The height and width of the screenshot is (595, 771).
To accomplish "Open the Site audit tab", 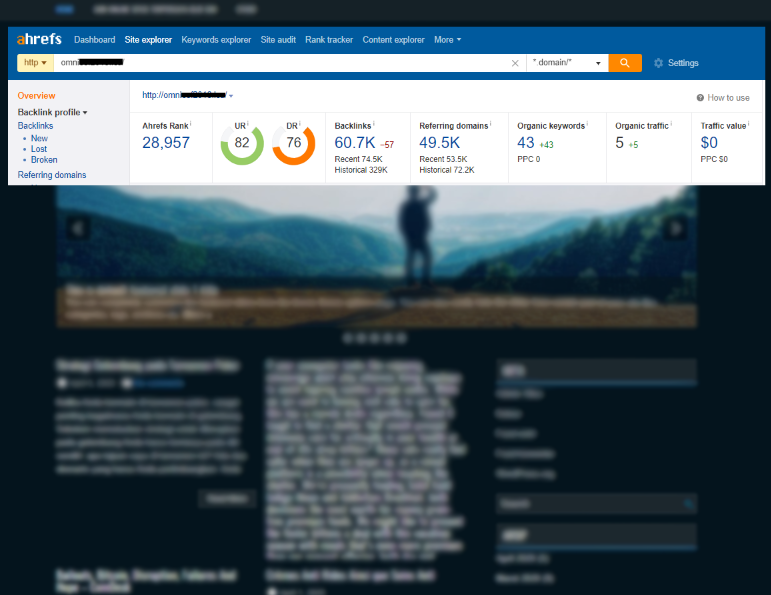I will (279, 40).
